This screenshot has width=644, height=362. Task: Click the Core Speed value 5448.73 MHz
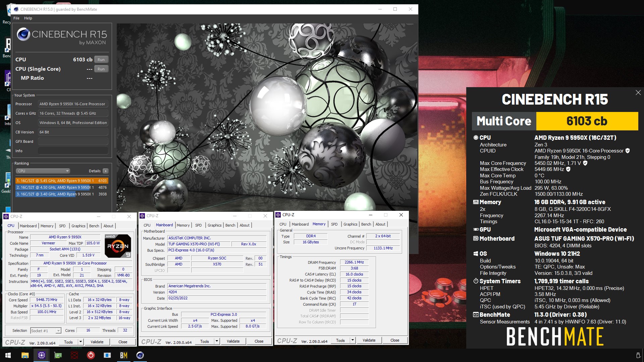point(47,300)
